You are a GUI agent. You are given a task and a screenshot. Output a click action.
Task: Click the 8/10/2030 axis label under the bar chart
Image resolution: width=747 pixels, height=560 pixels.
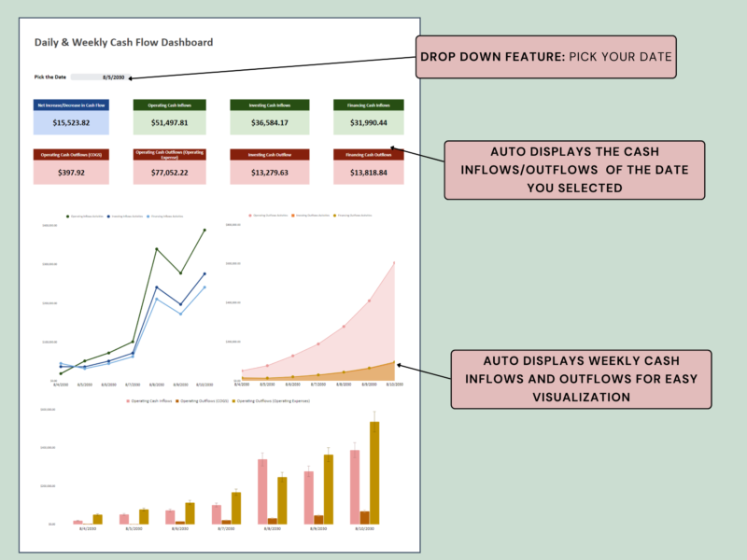pyautogui.click(x=365, y=528)
